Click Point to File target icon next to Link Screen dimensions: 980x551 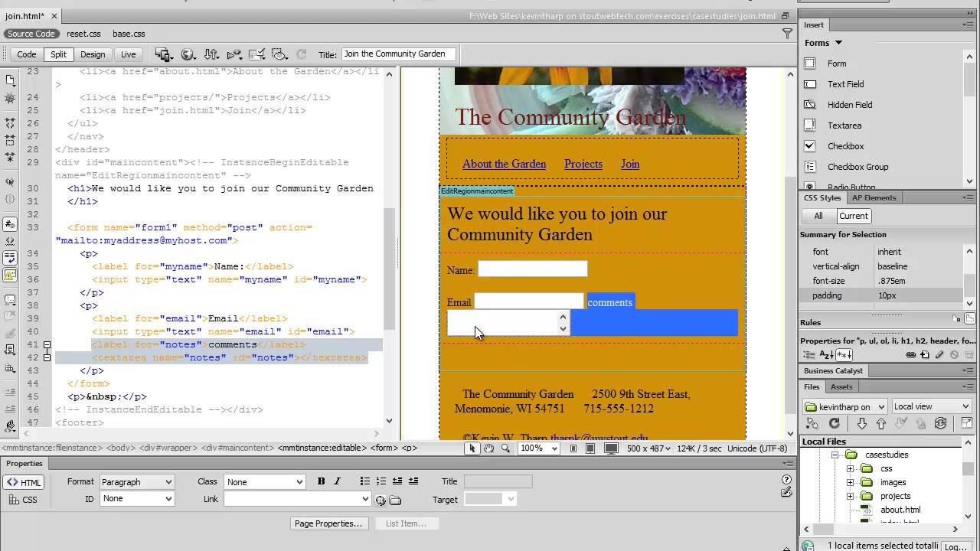(x=381, y=500)
